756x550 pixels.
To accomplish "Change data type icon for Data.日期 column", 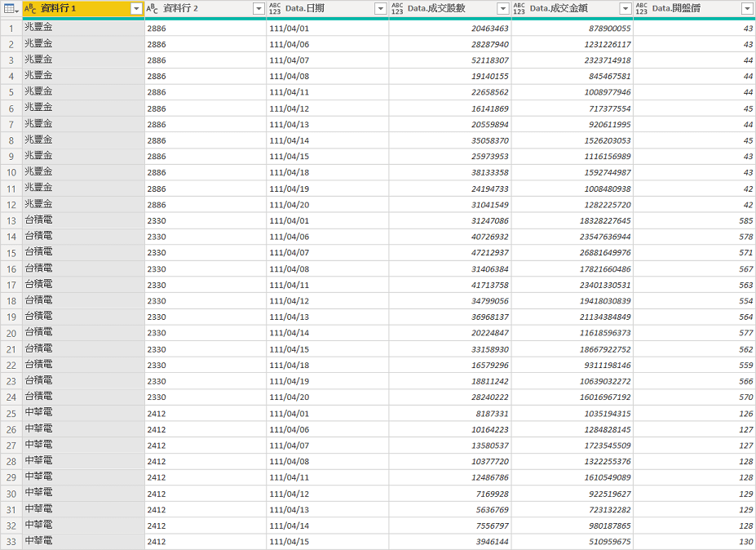I will pyautogui.click(x=275, y=8).
